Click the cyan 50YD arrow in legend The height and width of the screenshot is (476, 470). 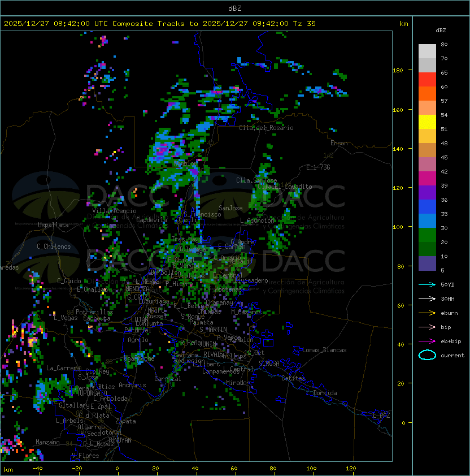click(x=427, y=284)
